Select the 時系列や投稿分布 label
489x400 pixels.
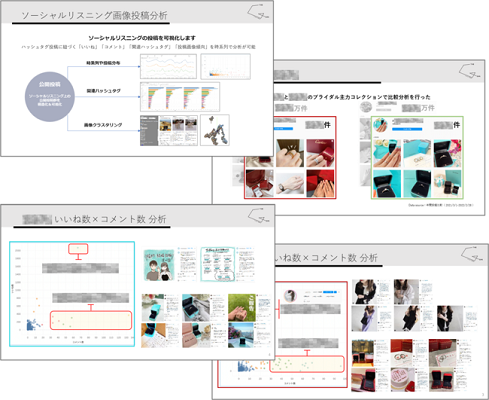(x=103, y=63)
